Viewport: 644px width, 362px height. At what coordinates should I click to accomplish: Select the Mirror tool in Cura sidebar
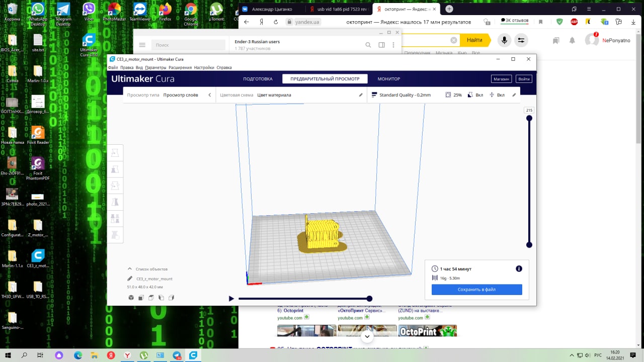(x=115, y=202)
